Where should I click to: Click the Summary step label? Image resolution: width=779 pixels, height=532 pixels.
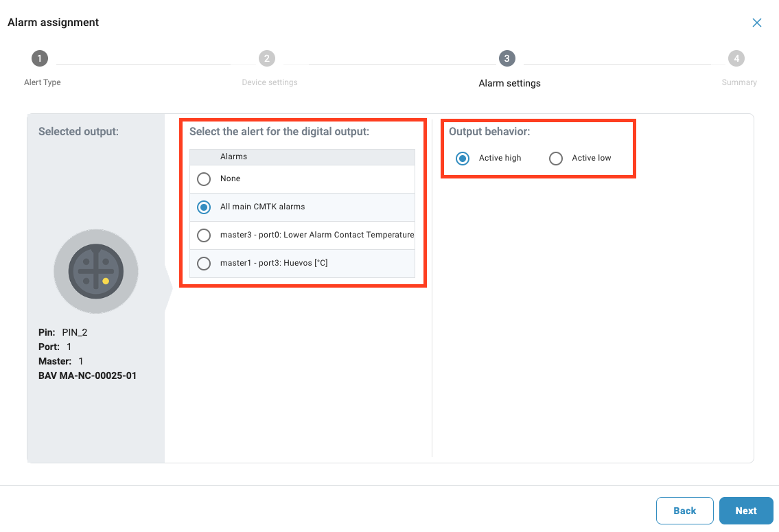point(739,82)
